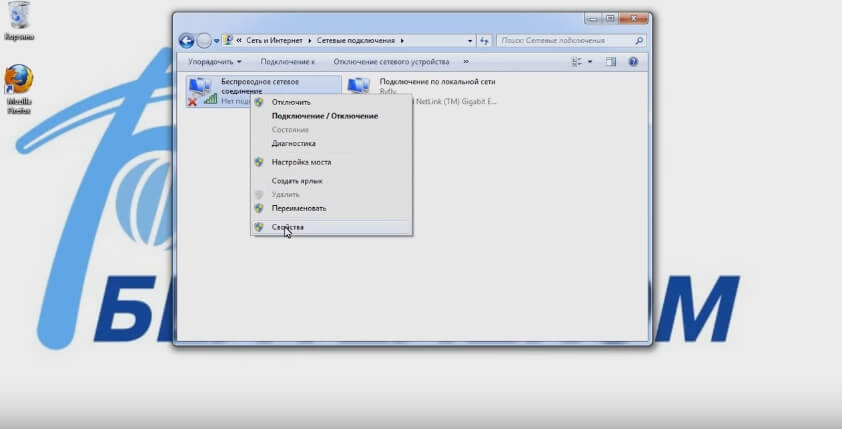The height and width of the screenshot is (429, 842).
Task: Click 'Беспроводное сетевое соединение' label
Action: (x=260, y=86)
